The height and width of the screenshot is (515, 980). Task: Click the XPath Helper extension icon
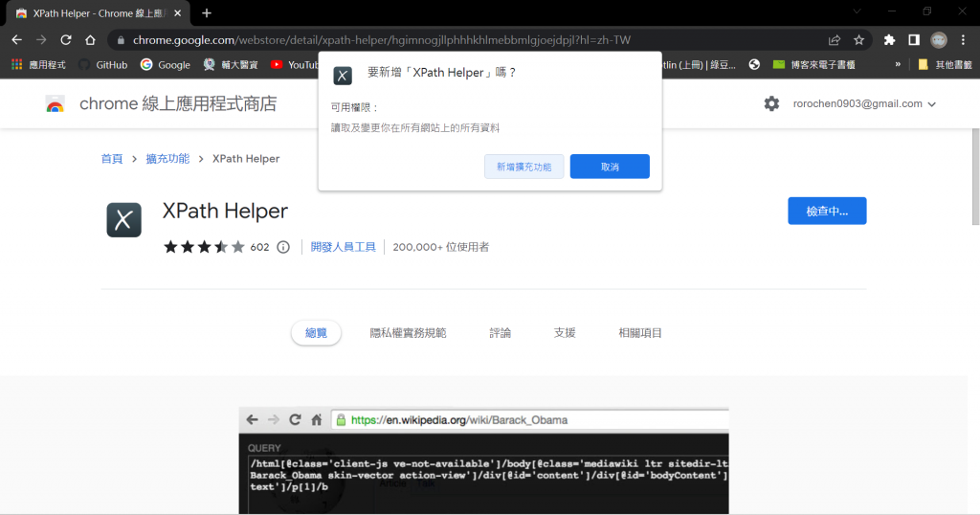click(123, 220)
